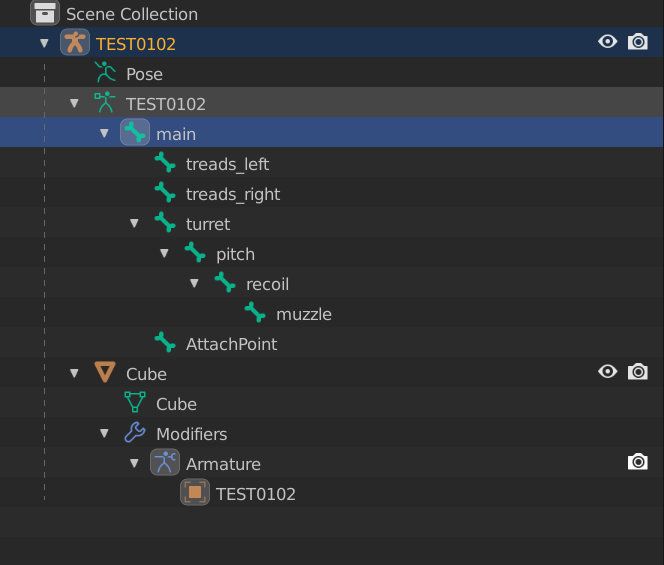This screenshot has width=664, height=565.
Task: Click the blue Modifiers wrench icon
Action: pos(135,432)
